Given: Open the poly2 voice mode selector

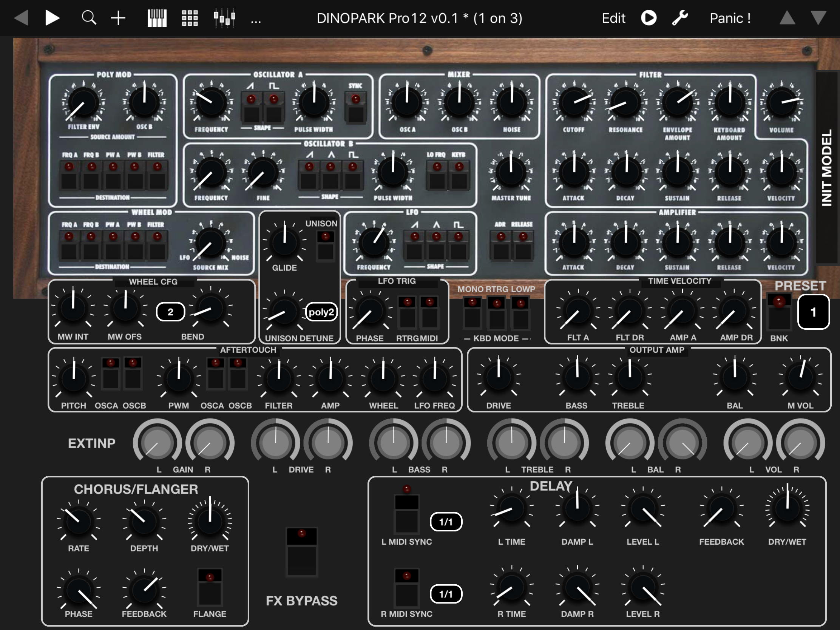Looking at the screenshot, I should coord(321,312).
